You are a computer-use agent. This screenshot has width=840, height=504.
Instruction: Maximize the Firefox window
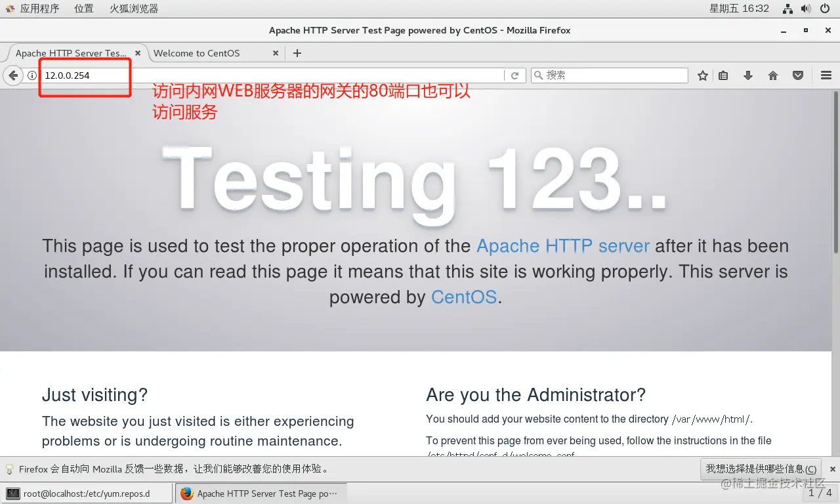click(806, 31)
